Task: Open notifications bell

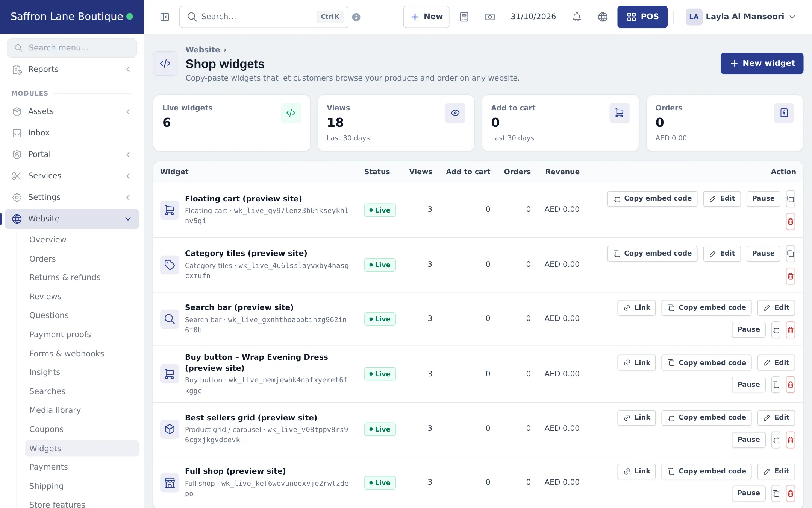Action: (x=577, y=17)
